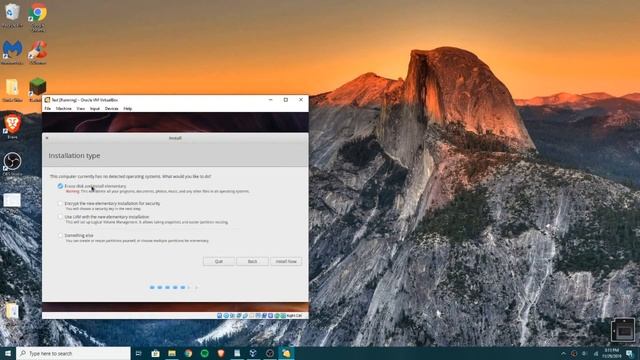
Task: Open CCleaner desktop shortcut
Action: 38,52
